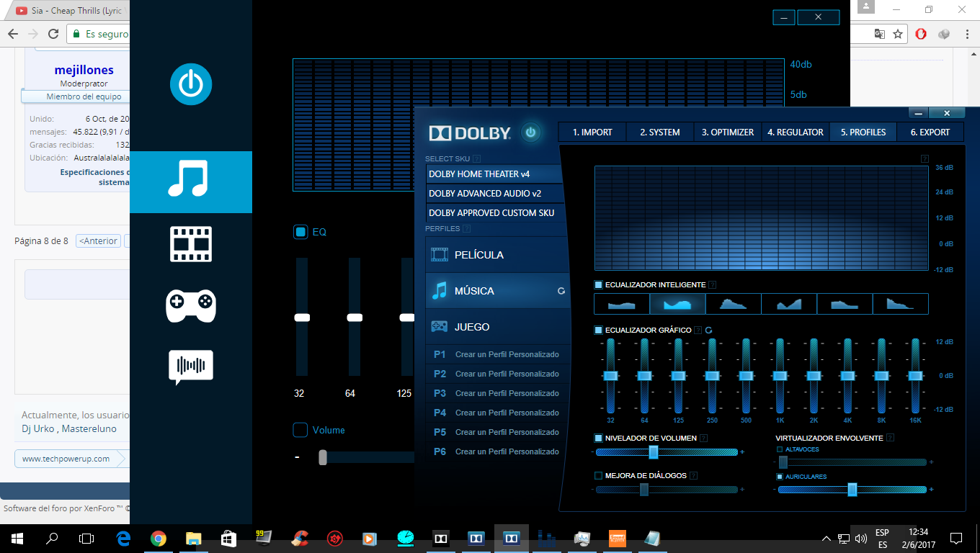Click mejillones username in the forum page
This screenshot has height=553, width=980.
coord(84,70)
